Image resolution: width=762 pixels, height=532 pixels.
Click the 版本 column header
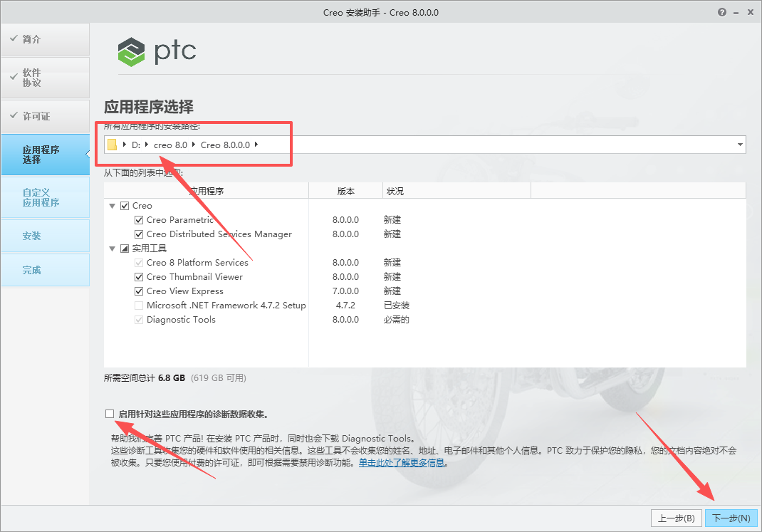click(345, 190)
